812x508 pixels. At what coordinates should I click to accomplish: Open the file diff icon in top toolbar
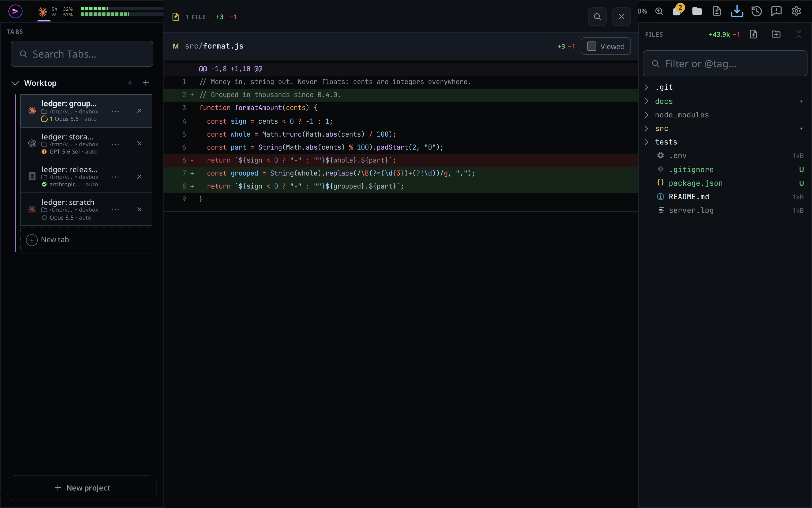[x=717, y=11]
